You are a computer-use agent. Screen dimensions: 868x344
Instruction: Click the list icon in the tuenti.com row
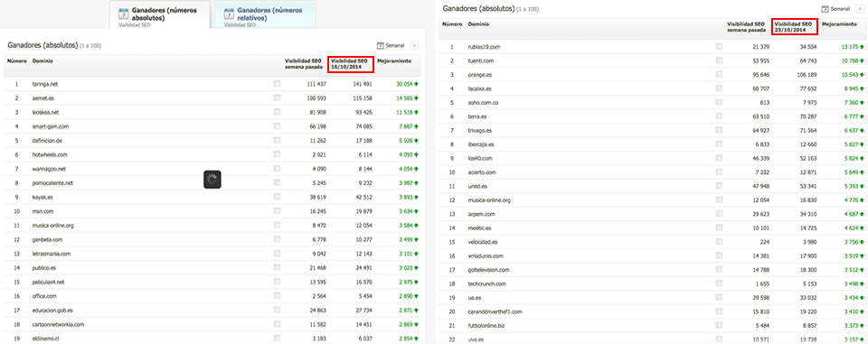point(719,60)
